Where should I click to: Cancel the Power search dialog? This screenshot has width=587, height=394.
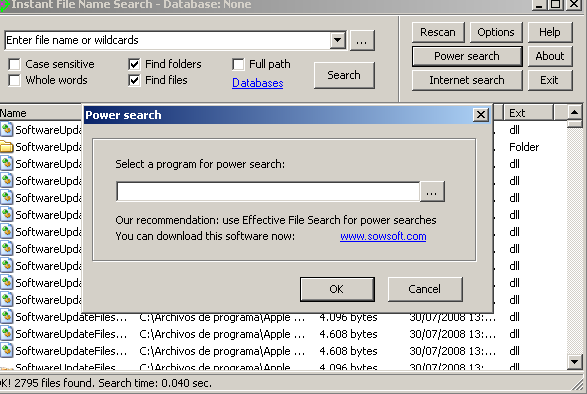coord(425,289)
